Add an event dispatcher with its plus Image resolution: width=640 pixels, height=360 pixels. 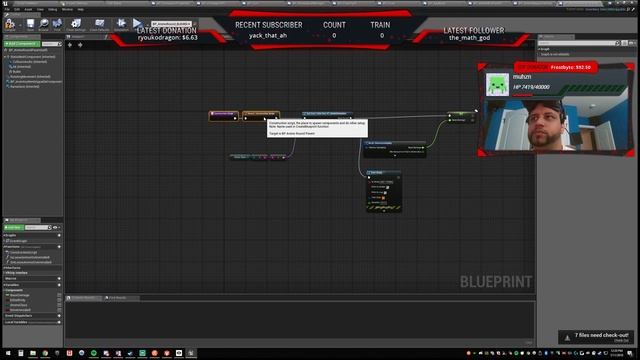[59, 316]
